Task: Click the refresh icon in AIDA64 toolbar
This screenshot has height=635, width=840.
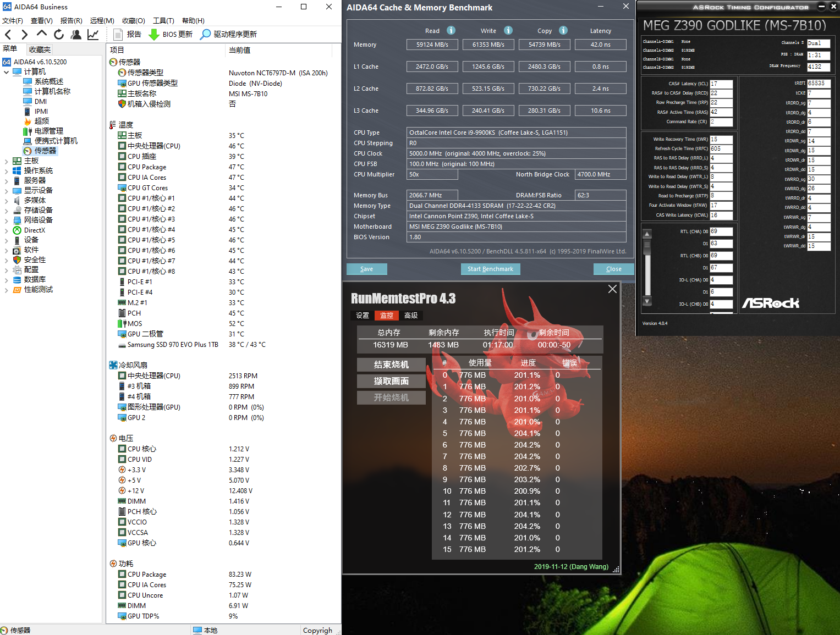Action: (x=59, y=35)
